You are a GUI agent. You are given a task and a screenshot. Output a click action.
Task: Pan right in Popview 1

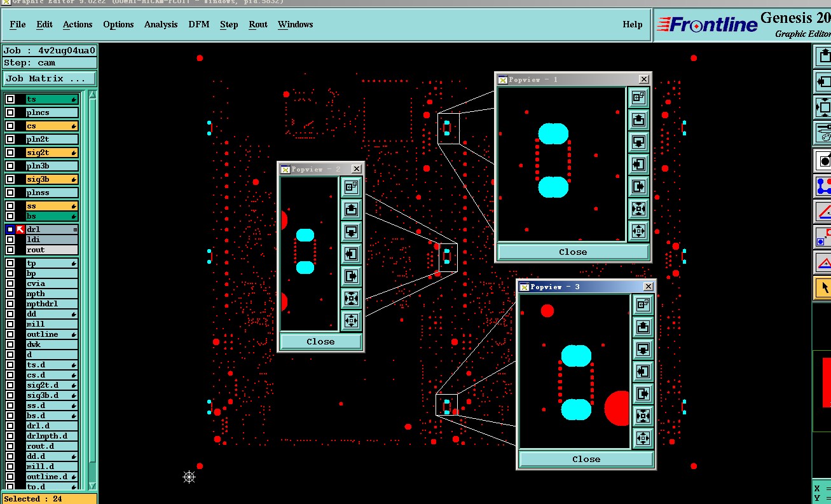pyautogui.click(x=638, y=186)
